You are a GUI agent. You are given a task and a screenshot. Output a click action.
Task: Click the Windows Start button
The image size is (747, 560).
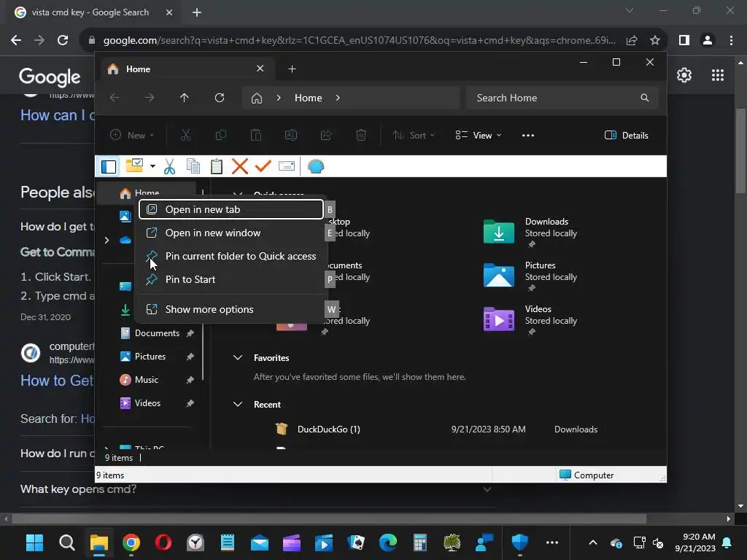34,542
